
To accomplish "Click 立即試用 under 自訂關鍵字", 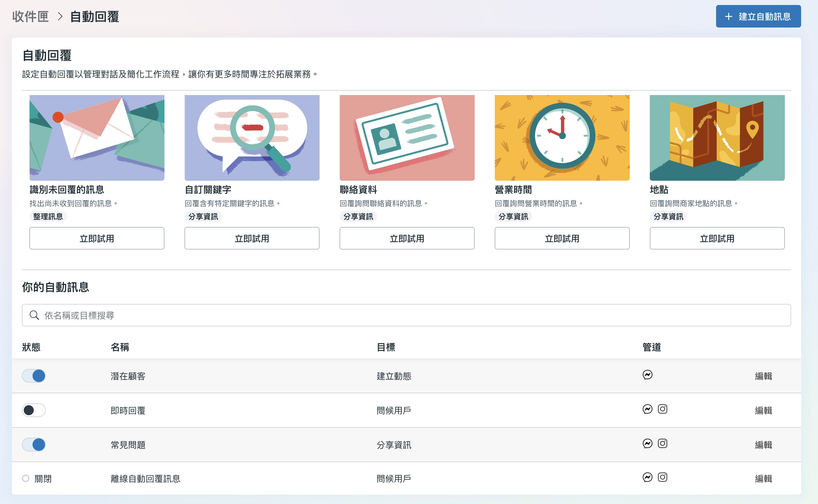I will point(252,238).
